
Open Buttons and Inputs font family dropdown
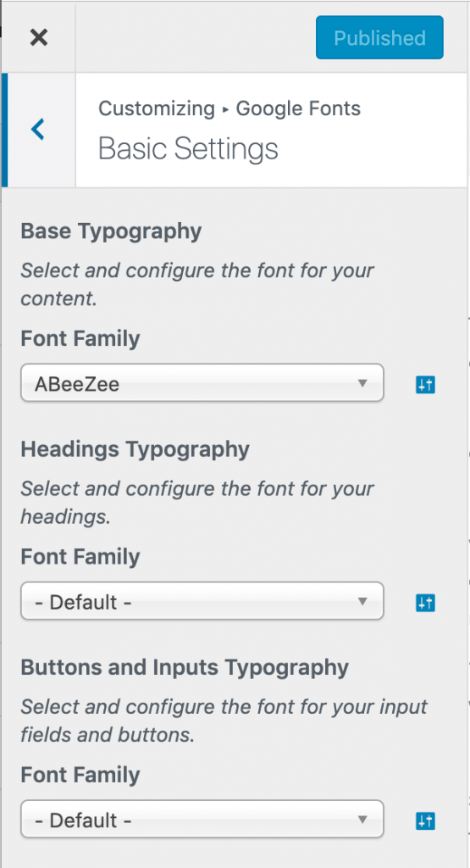202,819
